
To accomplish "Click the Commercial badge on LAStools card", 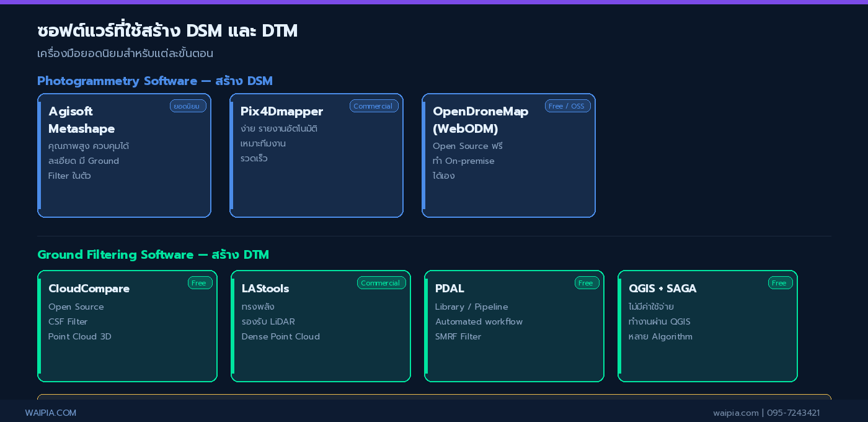I will click(381, 283).
